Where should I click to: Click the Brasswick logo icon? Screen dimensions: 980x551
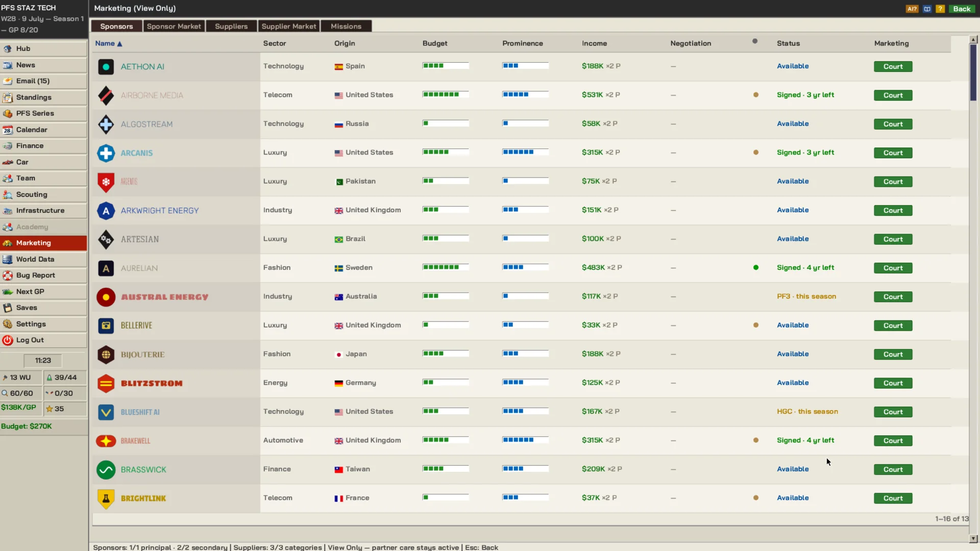106,470
